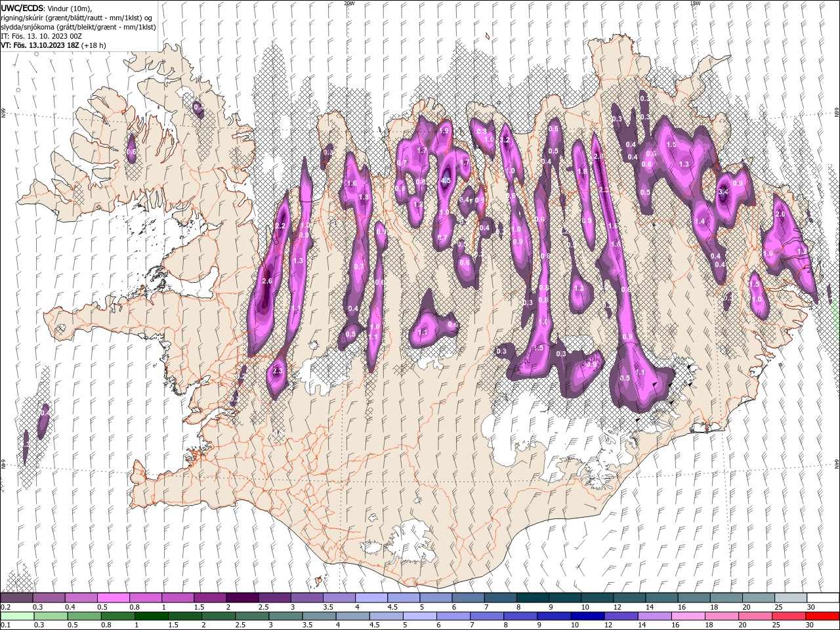Pick rain legend swatch between 2.5 and 3
The width and height of the screenshot is (840, 630).
point(251,616)
